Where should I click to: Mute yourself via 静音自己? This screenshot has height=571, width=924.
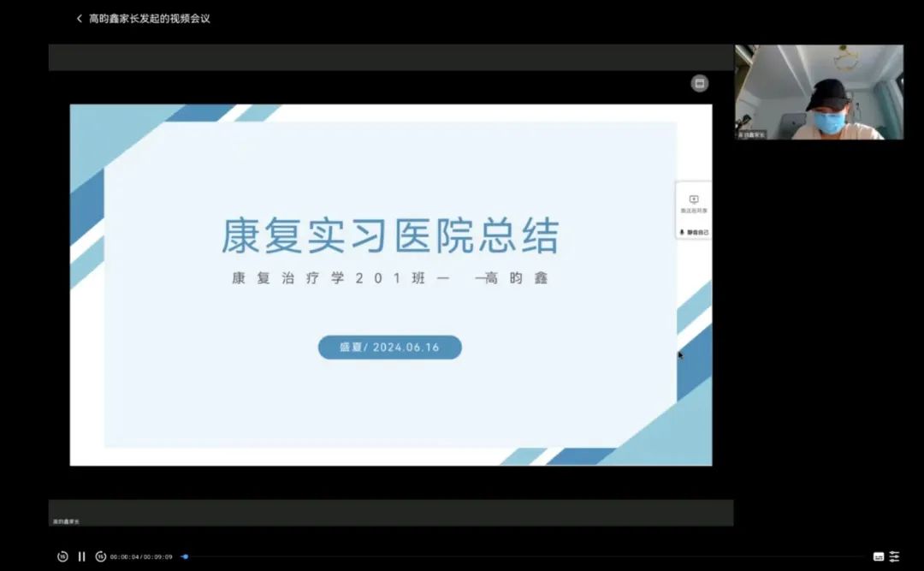pyautogui.click(x=694, y=232)
